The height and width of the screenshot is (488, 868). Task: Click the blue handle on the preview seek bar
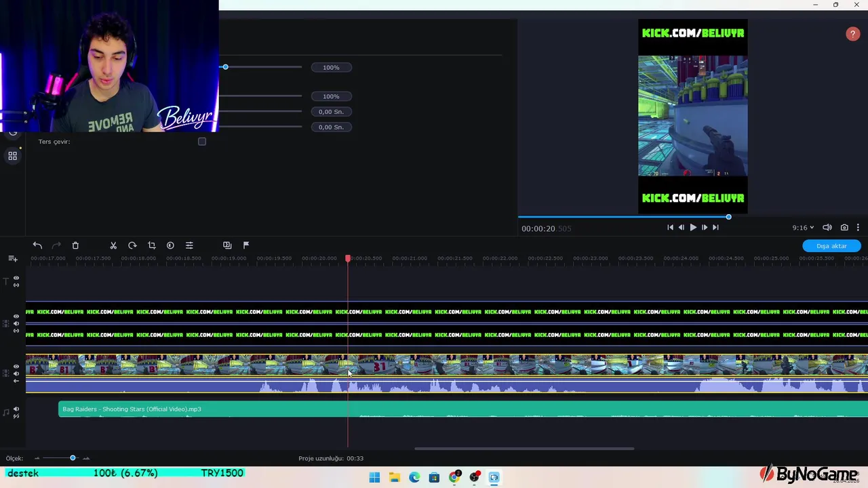pyautogui.click(x=728, y=217)
